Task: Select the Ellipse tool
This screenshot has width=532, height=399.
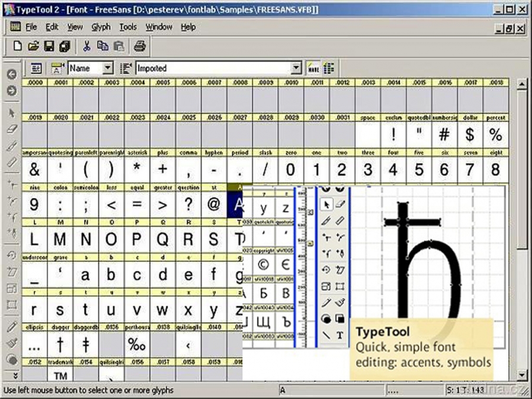Action: pos(12,359)
